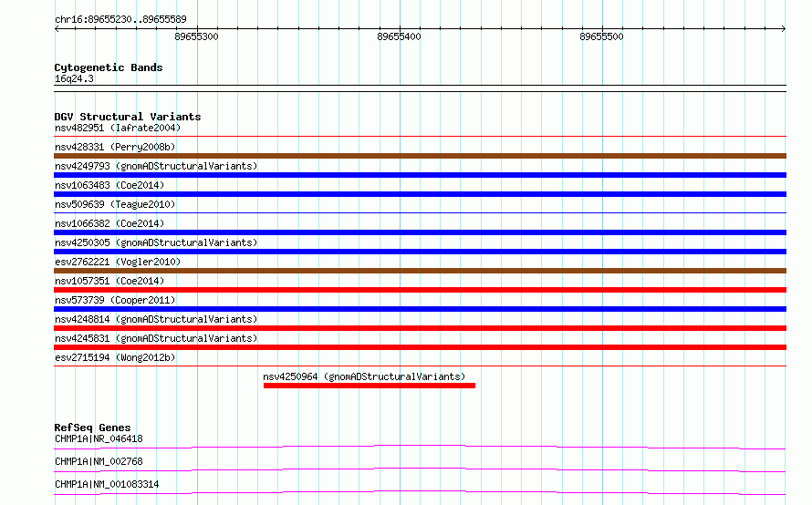Image resolution: width=812 pixels, height=505 pixels.
Task: Click the nsv1063483 (Coe2014) blue bar
Action: [420, 194]
